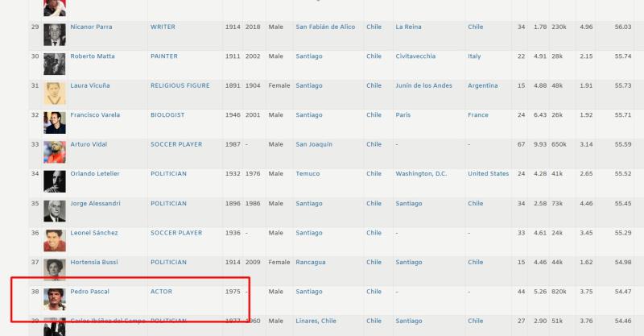Open the Roberto Matta profile link

[x=93, y=56]
